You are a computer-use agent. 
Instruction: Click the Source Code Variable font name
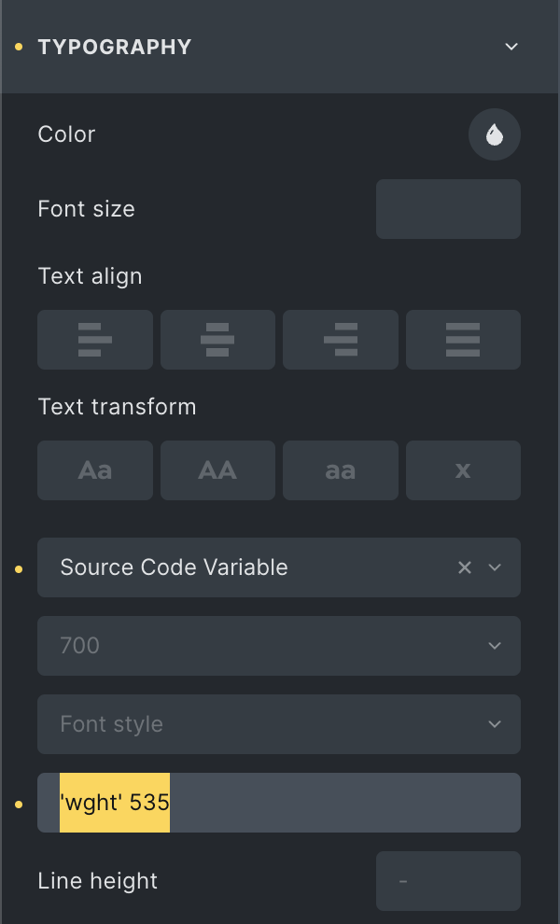point(175,567)
